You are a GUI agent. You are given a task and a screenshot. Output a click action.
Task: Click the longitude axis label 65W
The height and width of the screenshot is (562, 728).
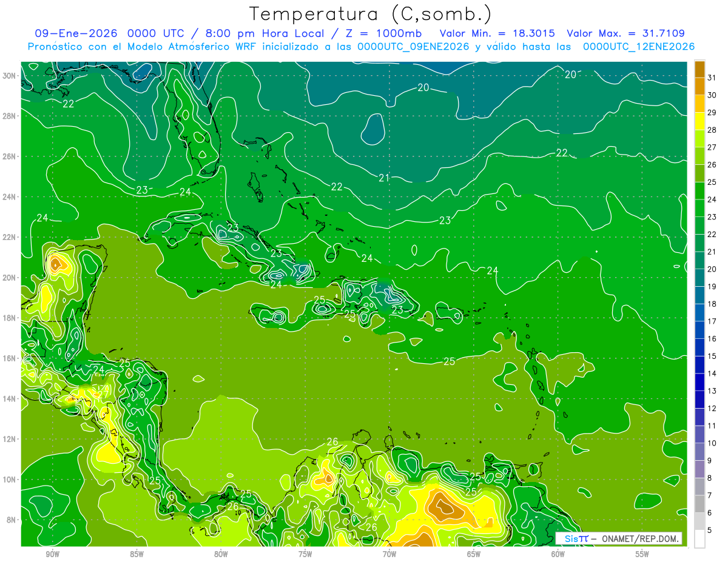pos(474,554)
